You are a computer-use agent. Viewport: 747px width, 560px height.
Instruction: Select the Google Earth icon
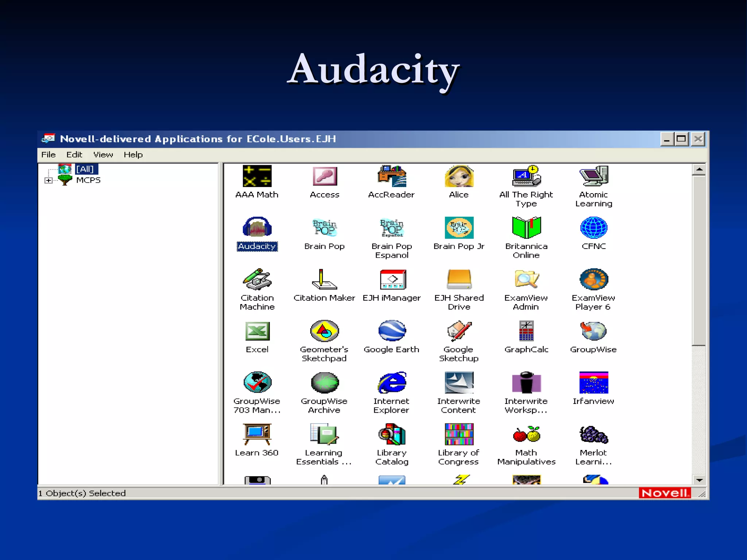pyautogui.click(x=391, y=331)
